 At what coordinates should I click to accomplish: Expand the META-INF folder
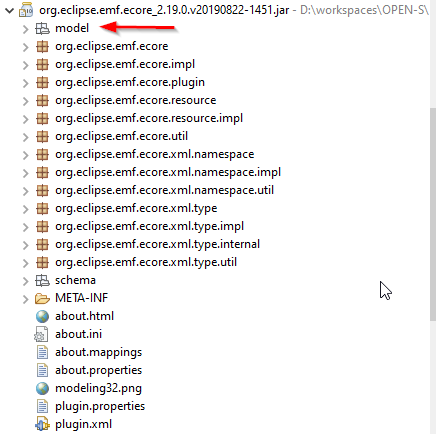click(26, 299)
